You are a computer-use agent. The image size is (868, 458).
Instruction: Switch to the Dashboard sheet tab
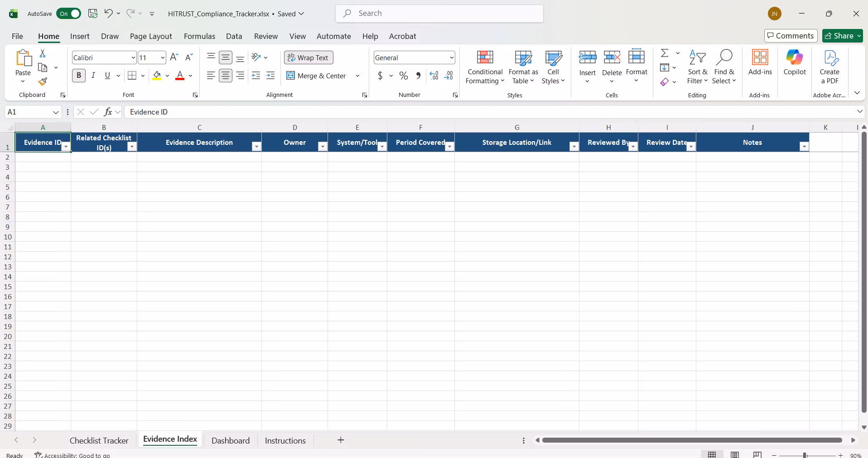tap(231, 440)
